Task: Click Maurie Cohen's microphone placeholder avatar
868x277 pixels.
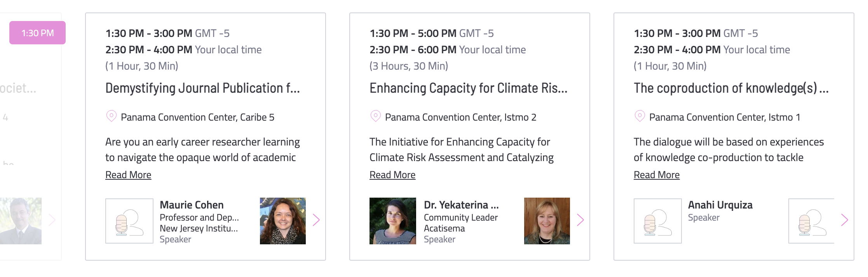Action: coord(129,221)
